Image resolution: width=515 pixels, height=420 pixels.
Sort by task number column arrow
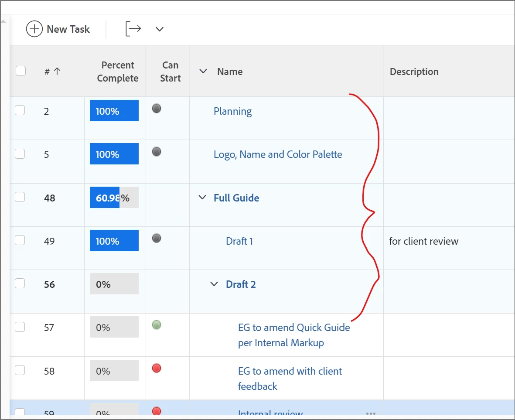[x=57, y=71]
